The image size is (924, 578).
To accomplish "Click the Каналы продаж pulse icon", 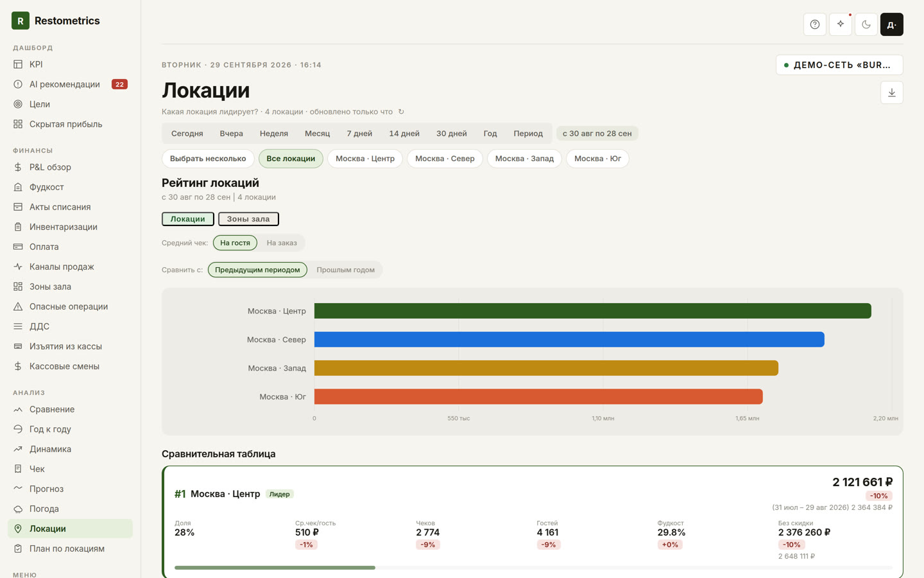I will coord(18,267).
